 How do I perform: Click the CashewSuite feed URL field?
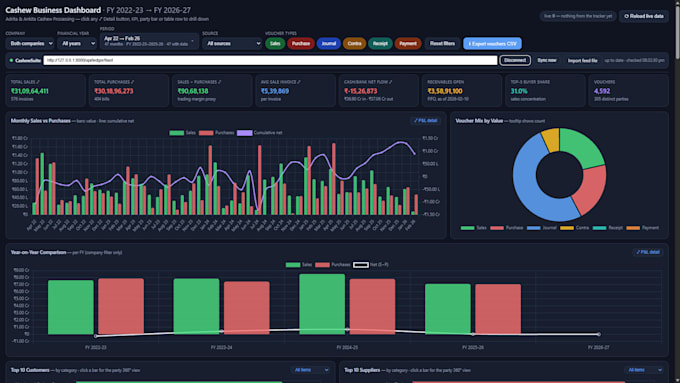pos(270,60)
